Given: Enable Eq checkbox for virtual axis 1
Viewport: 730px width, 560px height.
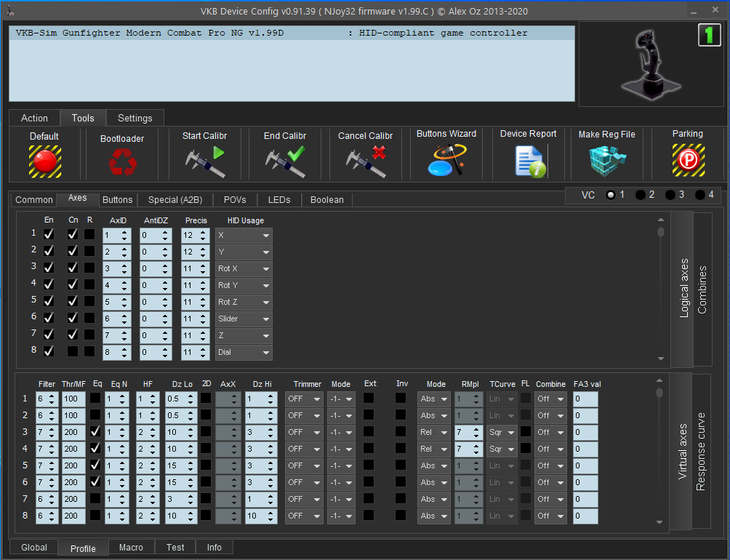Looking at the screenshot, I should (95, 398).
